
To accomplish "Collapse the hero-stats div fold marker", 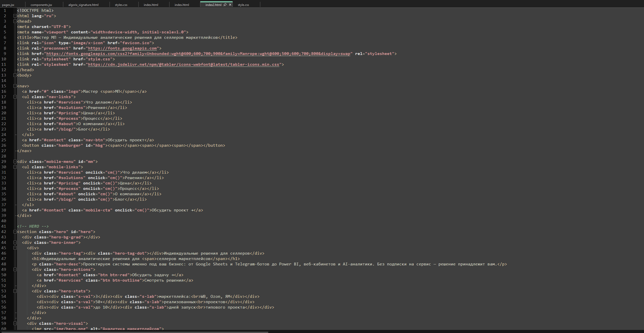I will click(x=15, y=291).
